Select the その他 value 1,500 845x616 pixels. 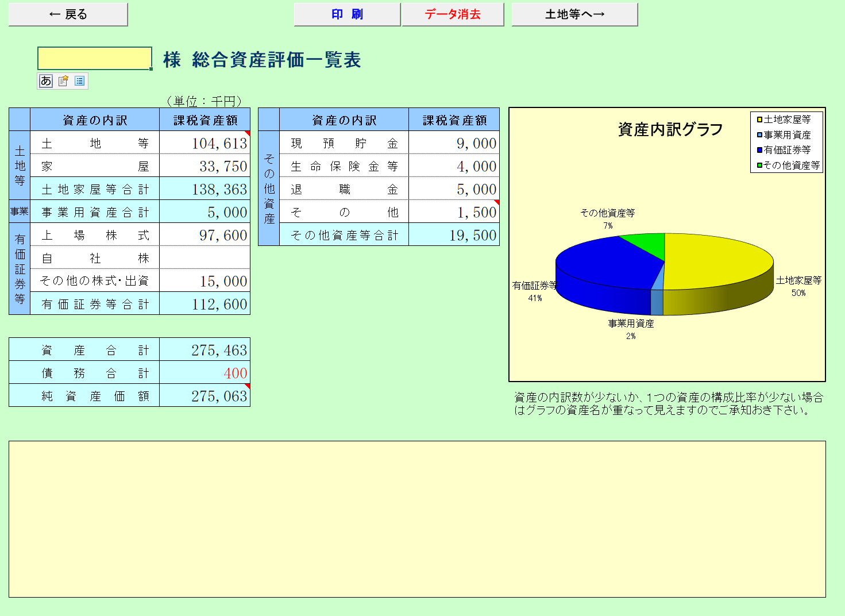click(454, 211)
